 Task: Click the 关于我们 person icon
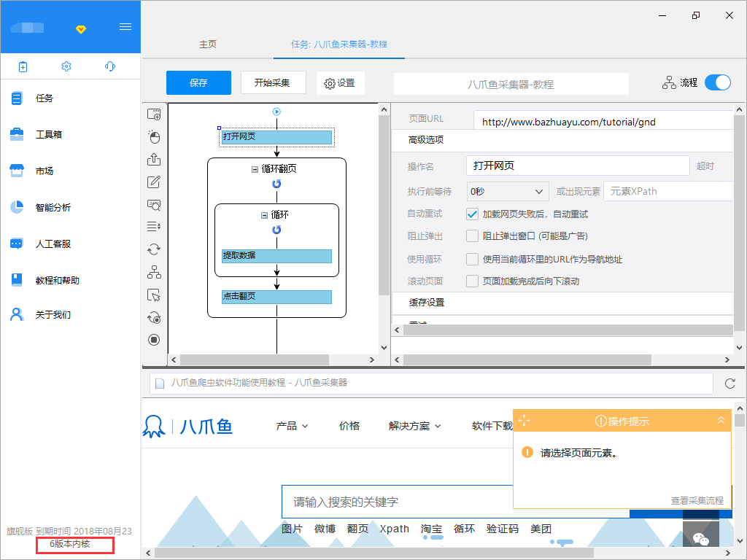(17, 314)
